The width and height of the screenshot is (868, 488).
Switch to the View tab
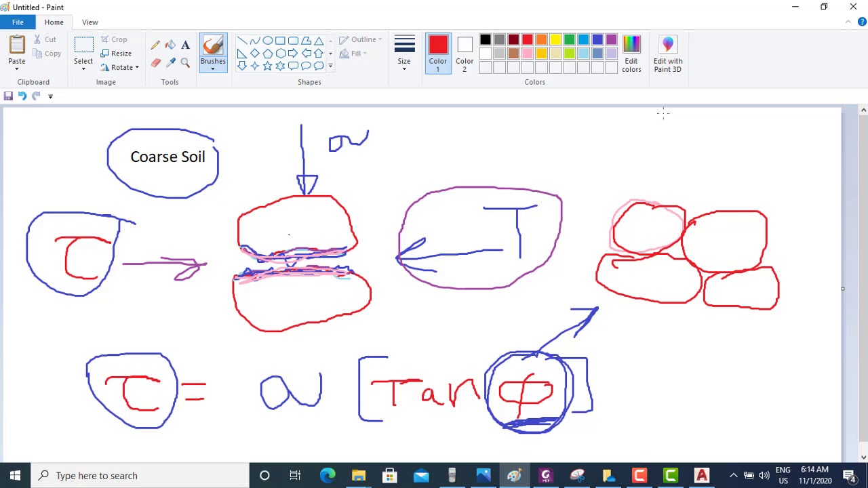point(90,22)
